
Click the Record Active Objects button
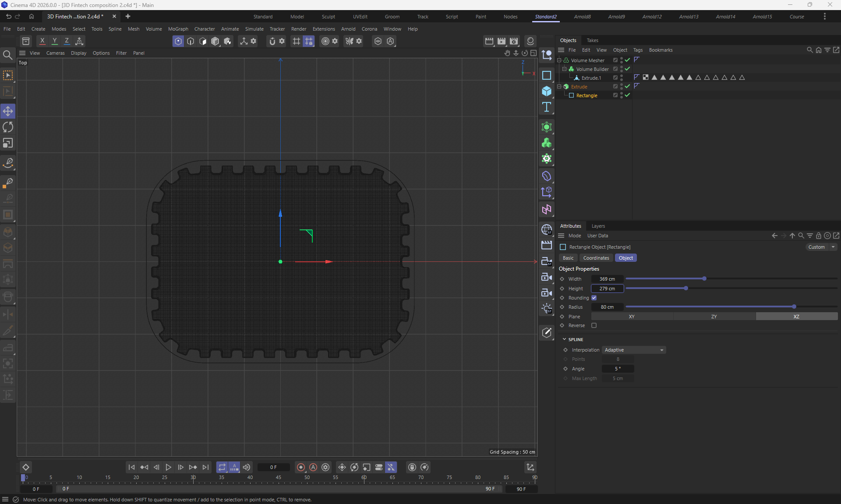click(x=300, y=467)
